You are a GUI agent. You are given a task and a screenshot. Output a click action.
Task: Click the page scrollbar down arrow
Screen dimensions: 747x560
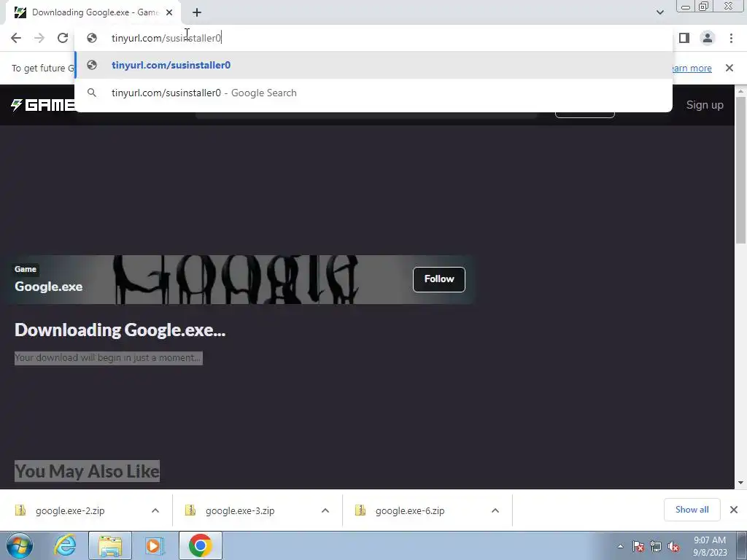740,483
